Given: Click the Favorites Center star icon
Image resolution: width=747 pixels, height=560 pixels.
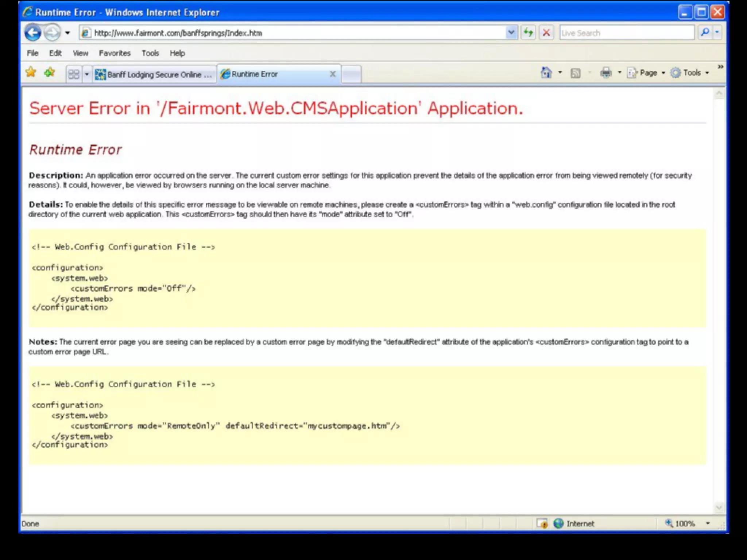Looking at the screenshot, I should tap(31, 72).
